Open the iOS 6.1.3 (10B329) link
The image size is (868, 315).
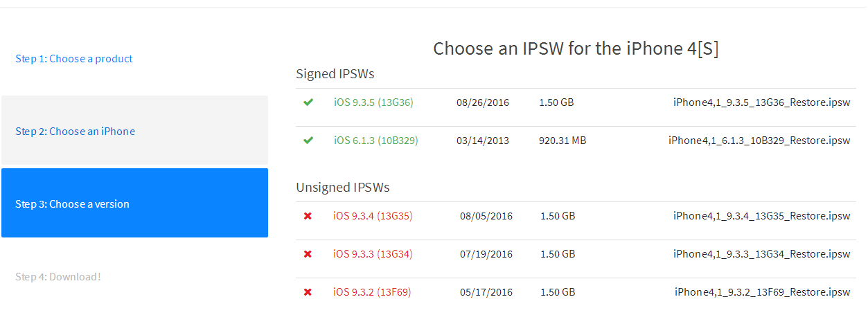click(375, 141)
